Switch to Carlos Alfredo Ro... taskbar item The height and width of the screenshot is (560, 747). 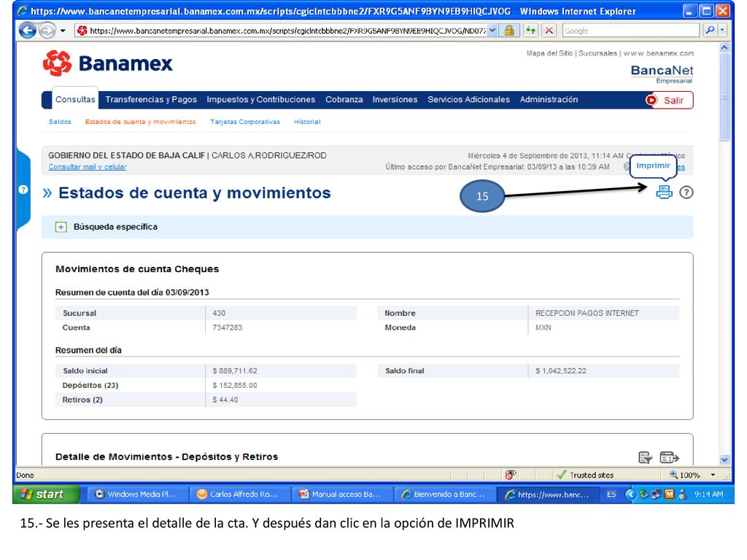[x=239, y=494]
